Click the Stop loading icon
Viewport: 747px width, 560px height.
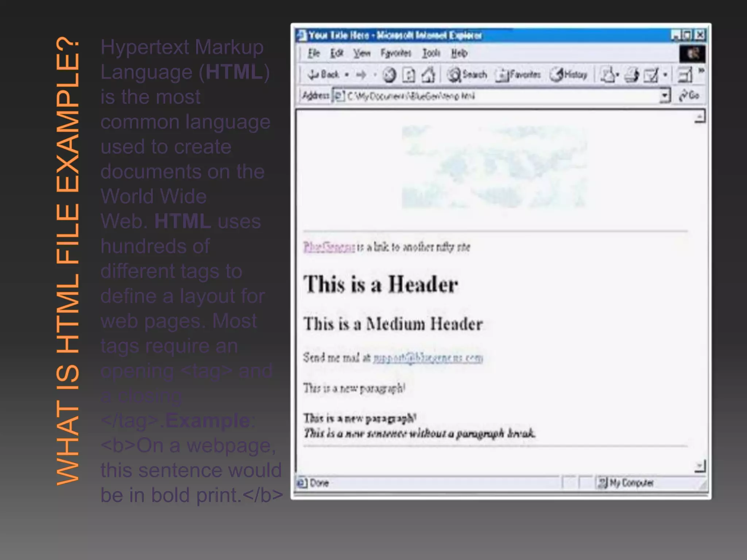click(x=389, y=75)
